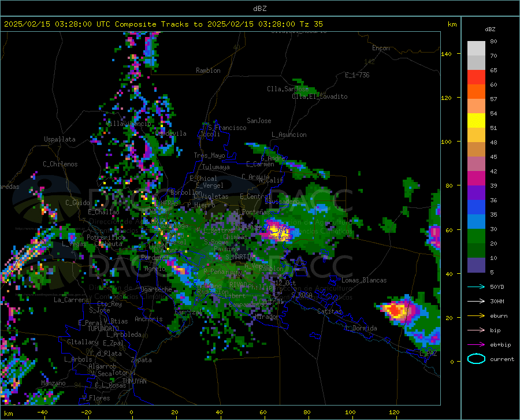This screenshot has height=420, width=520.
Task: Click the 'Uspallata' map label
Action: (60, 139)
